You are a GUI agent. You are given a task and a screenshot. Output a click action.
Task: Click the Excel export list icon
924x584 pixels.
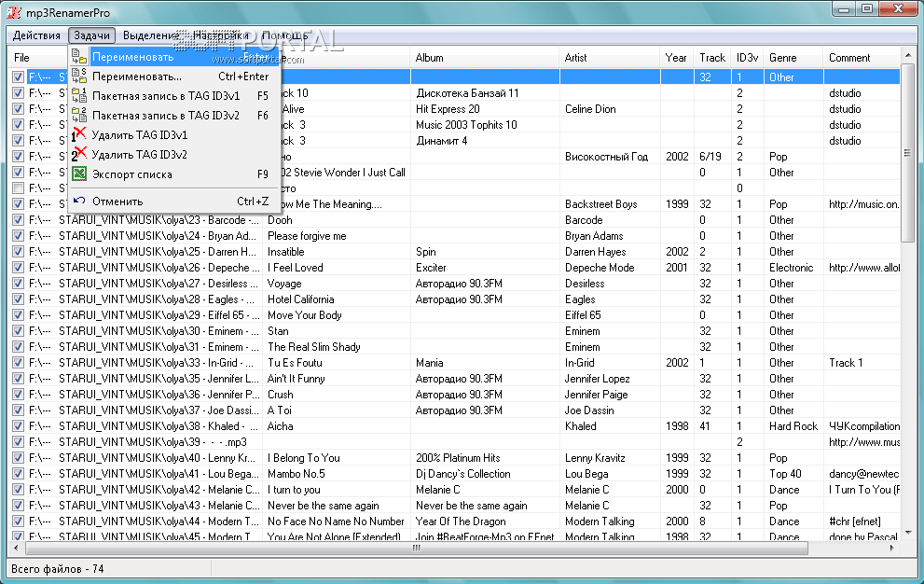coord(79,174)
